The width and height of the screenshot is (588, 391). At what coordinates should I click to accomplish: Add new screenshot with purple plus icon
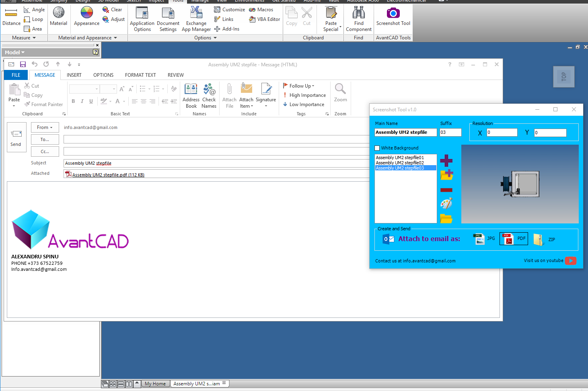point(446,161)
